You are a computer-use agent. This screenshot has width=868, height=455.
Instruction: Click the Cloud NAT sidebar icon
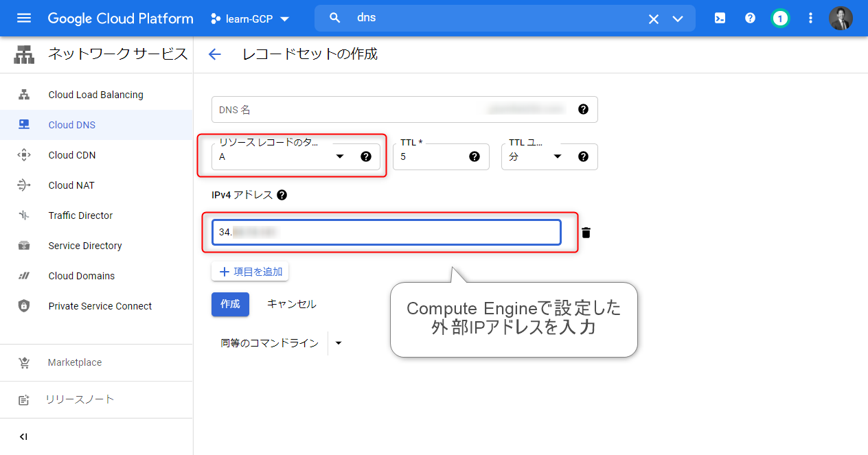pyautogui.click(x=24, y=185)
